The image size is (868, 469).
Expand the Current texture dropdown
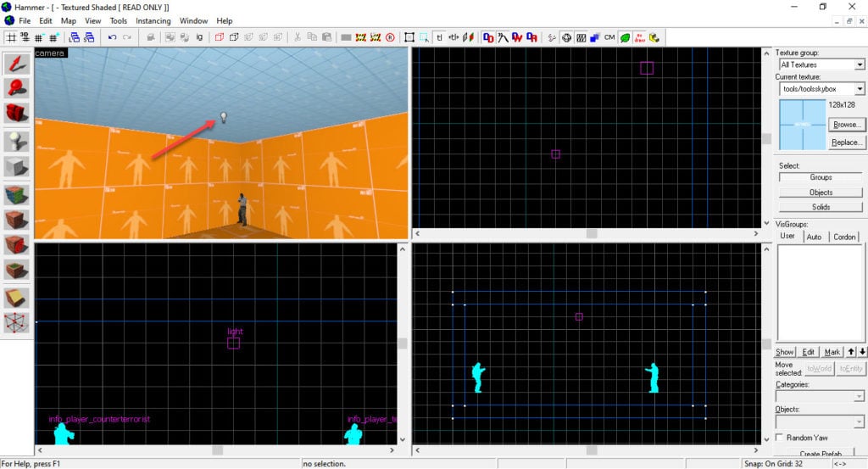(860, 88)
